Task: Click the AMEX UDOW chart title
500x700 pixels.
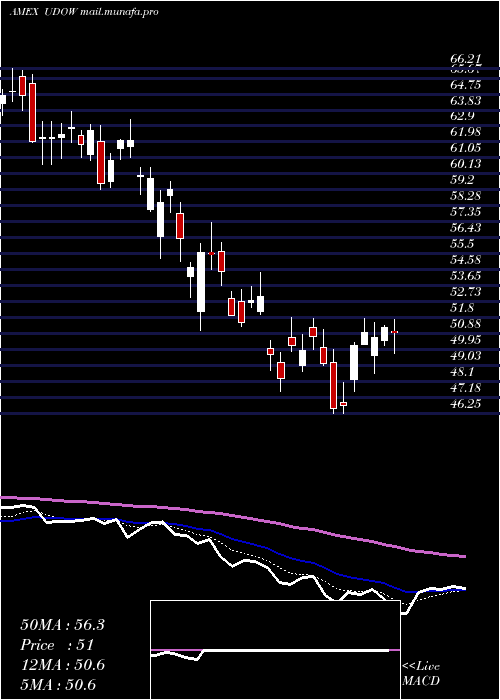Action: (x=83, y=12)
